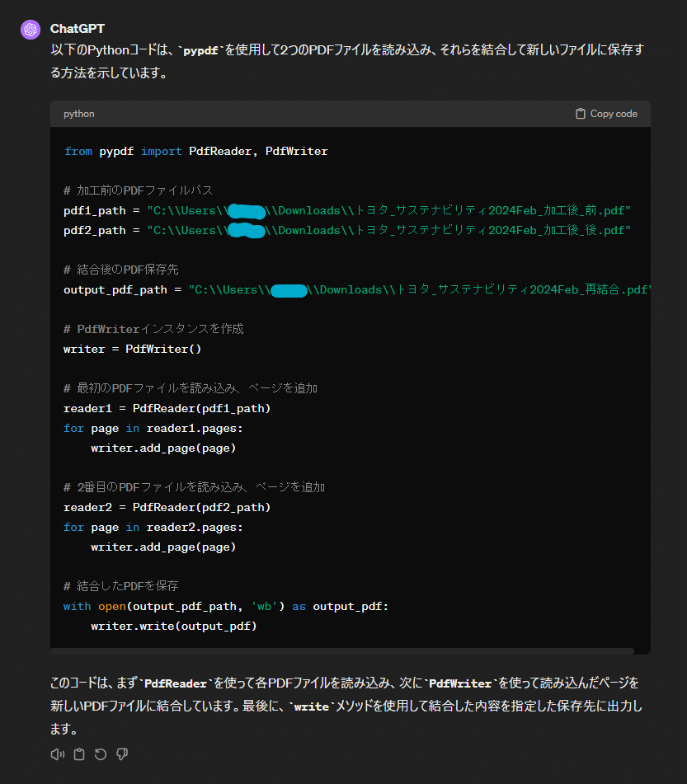Copy the response with the clipboard icon

[79, 754]
